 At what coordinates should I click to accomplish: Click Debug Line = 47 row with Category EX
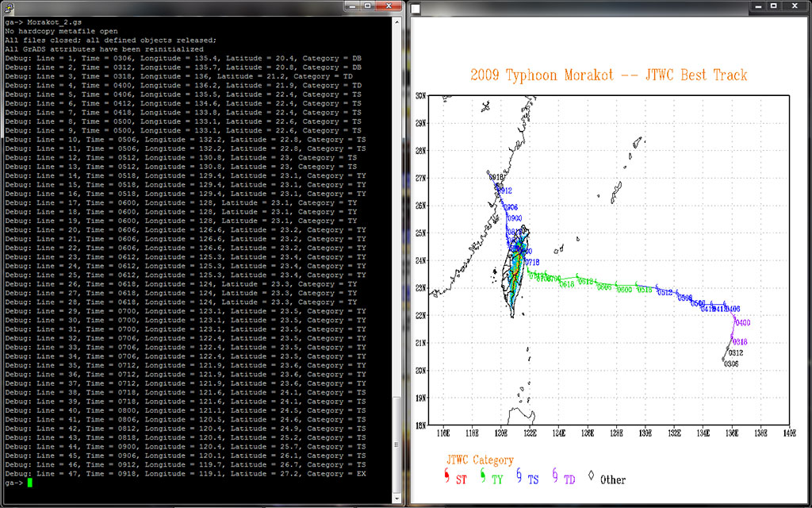pyautogui.click(x=186, y=474)
